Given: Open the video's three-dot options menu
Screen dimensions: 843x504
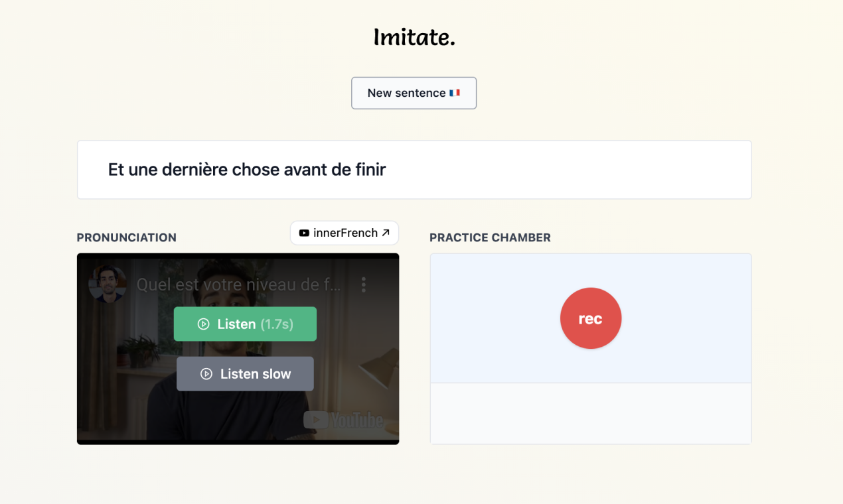Looking at the screenshot, I should click(x=364, y=284).
